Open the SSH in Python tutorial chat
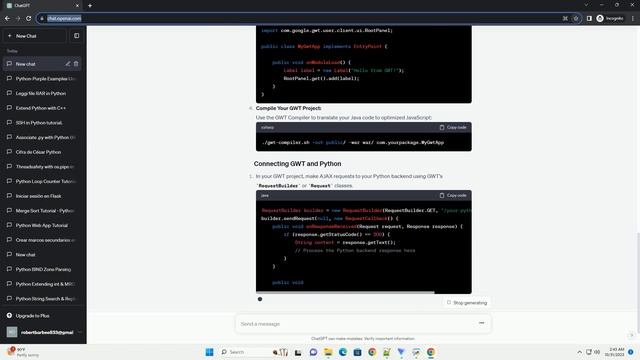 [42, 122]
